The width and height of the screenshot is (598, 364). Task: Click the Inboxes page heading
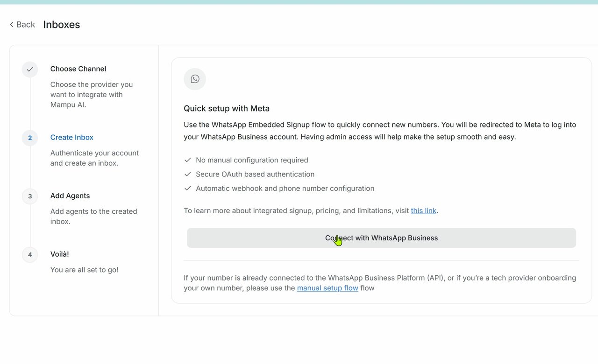(62, 24)
